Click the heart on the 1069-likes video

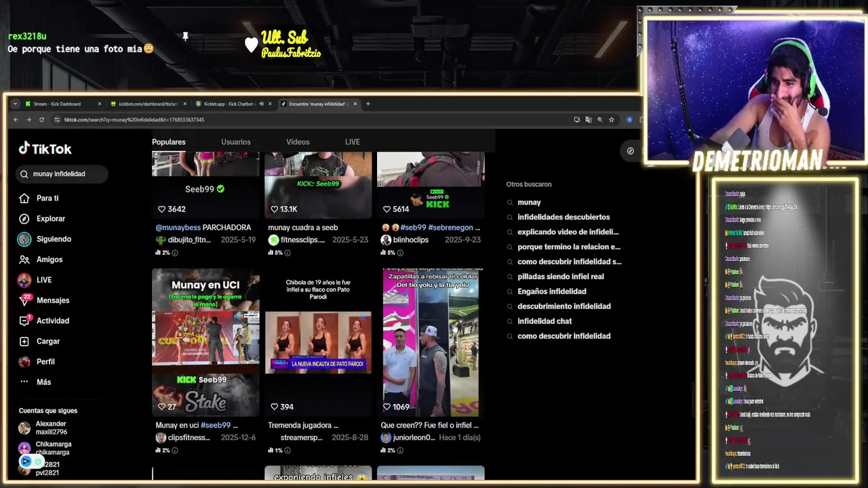pyautogui.click(x=387, y=407)
